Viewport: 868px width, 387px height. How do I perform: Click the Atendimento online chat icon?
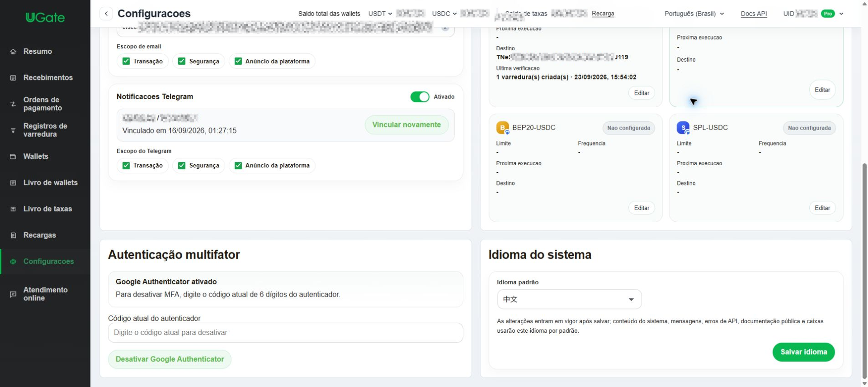[13, 294]
